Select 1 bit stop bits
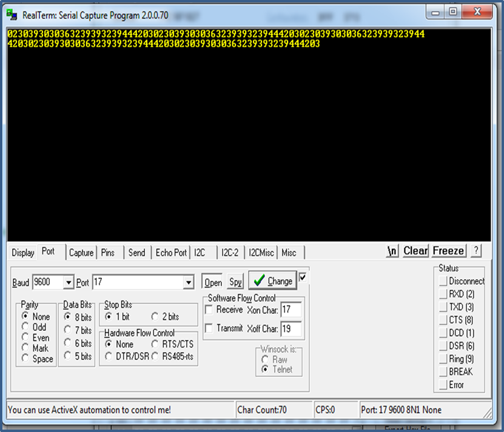 click(117, 317)
